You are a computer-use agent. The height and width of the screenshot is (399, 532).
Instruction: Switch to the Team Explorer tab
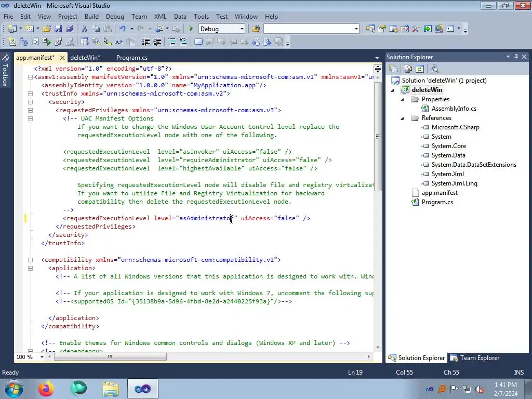475,358
